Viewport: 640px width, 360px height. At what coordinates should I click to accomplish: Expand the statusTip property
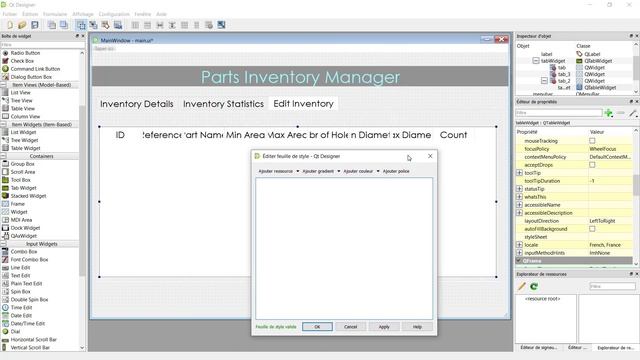tap(519, 189)
